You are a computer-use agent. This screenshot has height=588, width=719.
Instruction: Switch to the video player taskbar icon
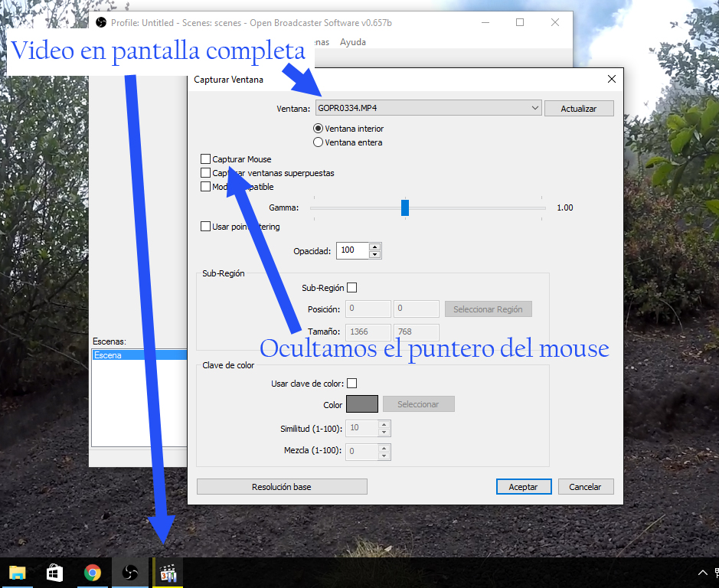(x=168, y=573)
